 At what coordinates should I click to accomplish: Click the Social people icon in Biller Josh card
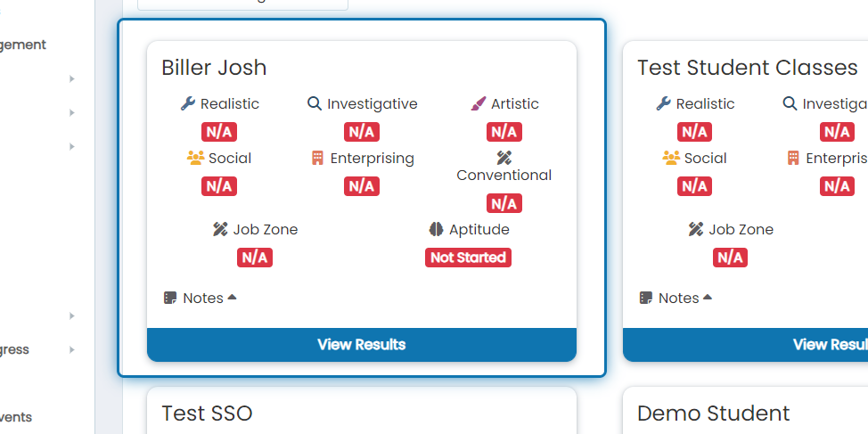coord(195,159)
